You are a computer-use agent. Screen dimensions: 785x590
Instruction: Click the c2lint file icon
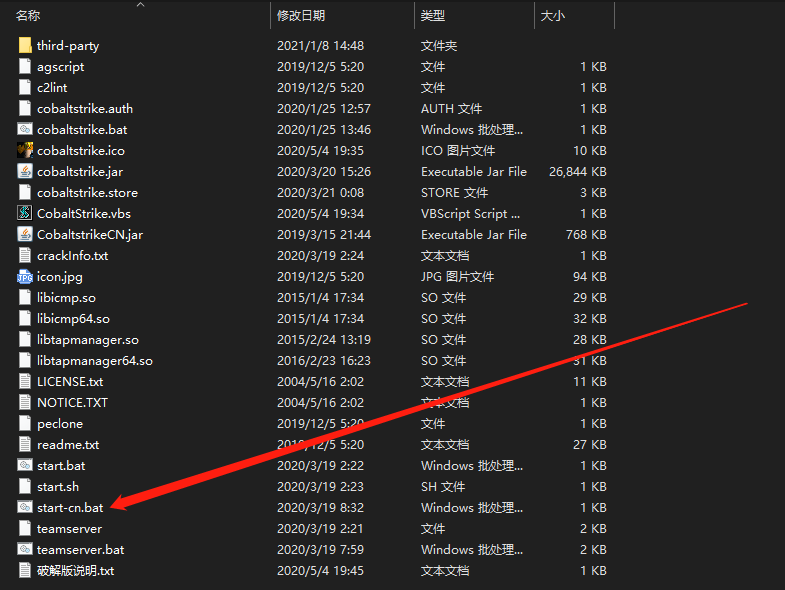click(x=25, y=88)
